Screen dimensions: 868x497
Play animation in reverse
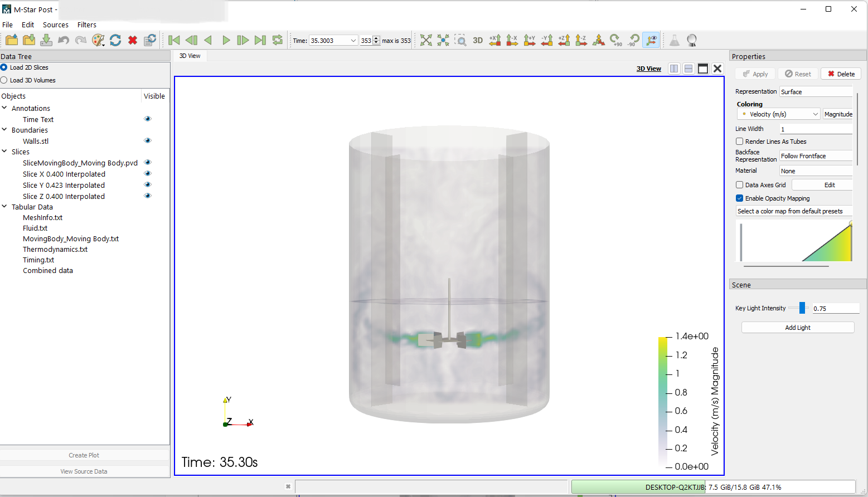(x=208, y=40)
